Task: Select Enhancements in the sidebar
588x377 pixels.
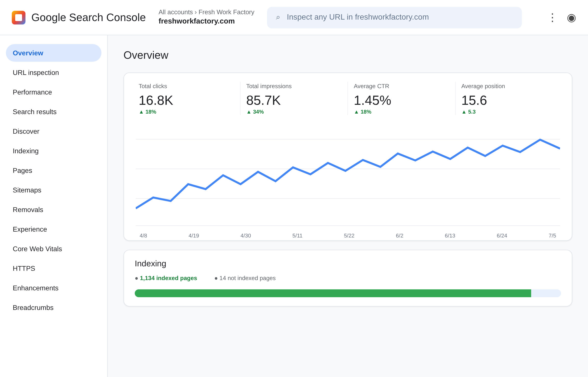Action: coord(54,288)
